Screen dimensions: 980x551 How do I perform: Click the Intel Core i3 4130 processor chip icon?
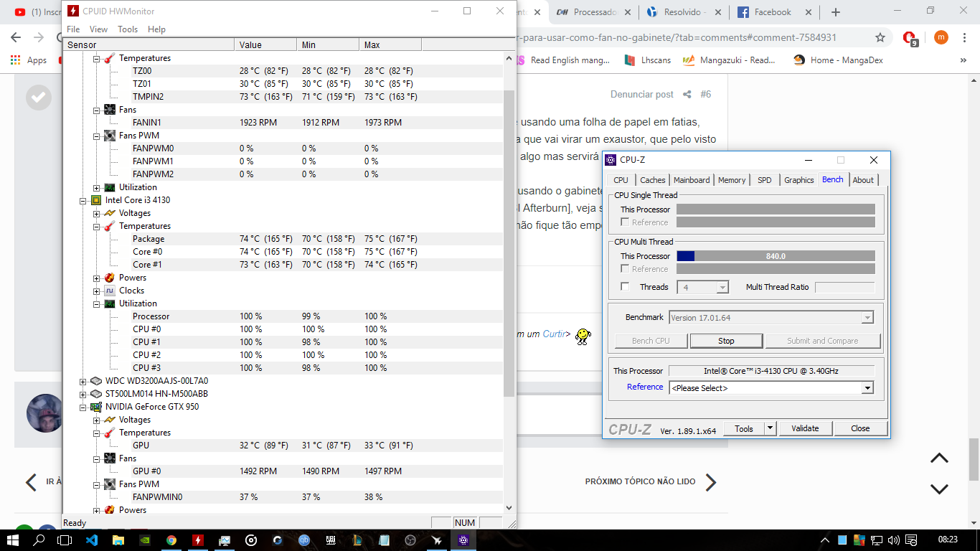[96, 200]
